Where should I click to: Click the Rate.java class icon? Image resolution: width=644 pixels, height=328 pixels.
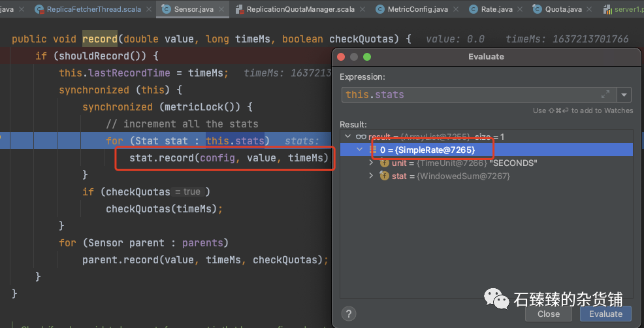474,9
